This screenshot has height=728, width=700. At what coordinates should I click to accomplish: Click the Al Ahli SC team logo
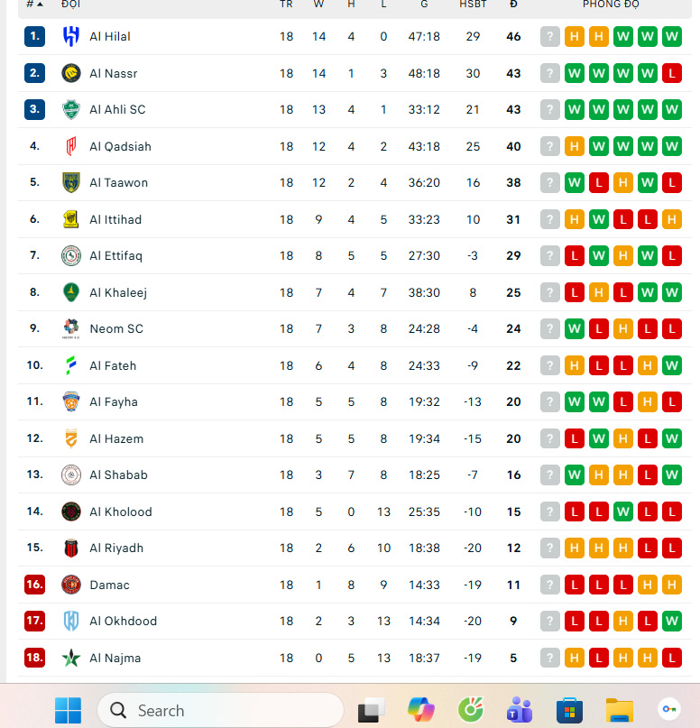click(x=70, y=109)
